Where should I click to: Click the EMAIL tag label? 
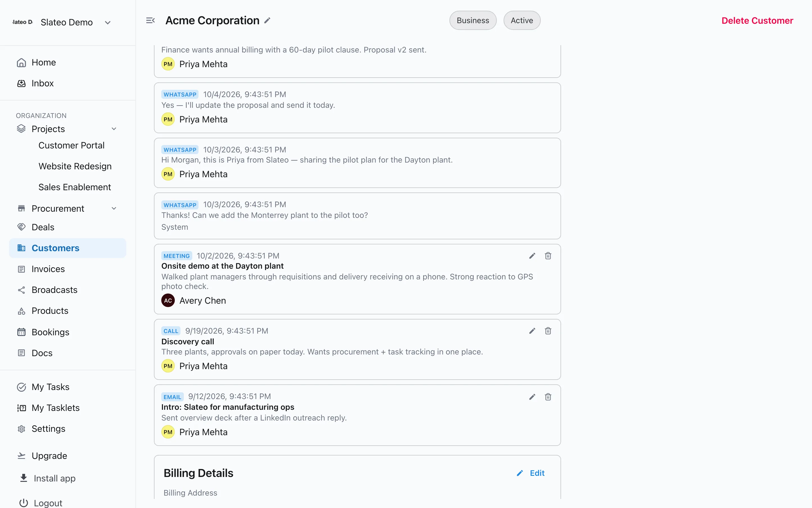pyautogui.click(x=172, y=397)
